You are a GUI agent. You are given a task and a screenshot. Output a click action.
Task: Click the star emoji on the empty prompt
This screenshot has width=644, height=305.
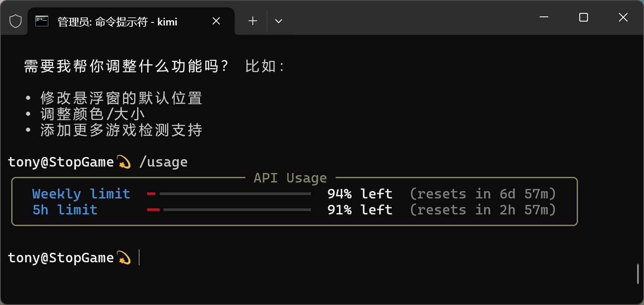click(x=124, y=258)
